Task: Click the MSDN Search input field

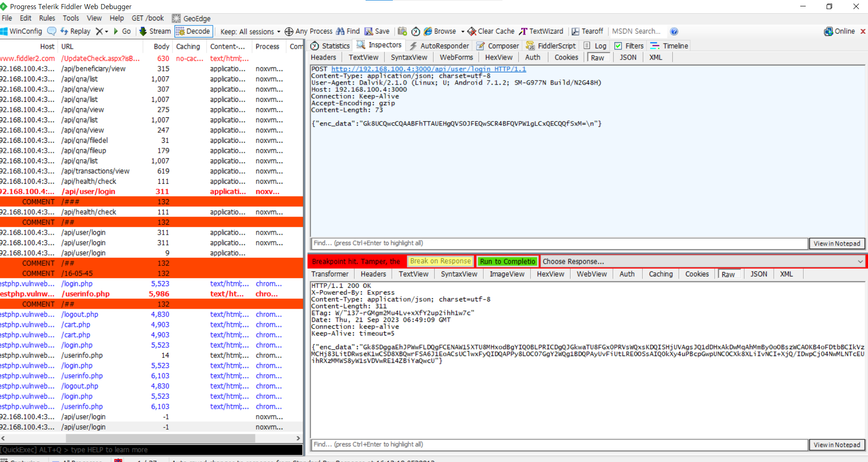Action: 637,31
